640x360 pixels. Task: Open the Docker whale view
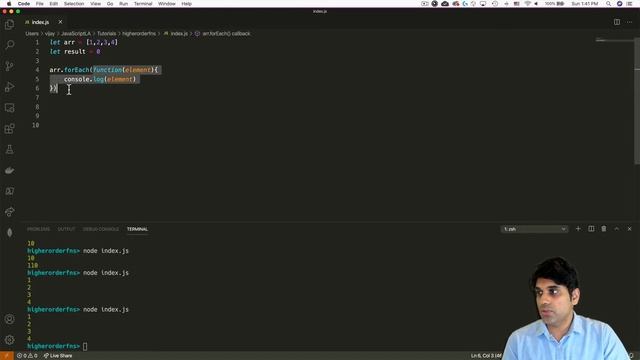[x=9, y=171]
